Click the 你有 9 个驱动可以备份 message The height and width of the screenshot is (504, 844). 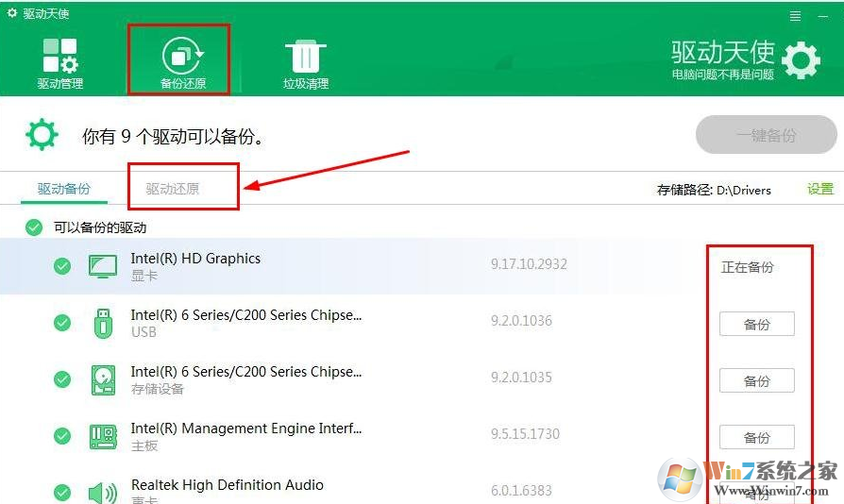(x=174, y=137)
